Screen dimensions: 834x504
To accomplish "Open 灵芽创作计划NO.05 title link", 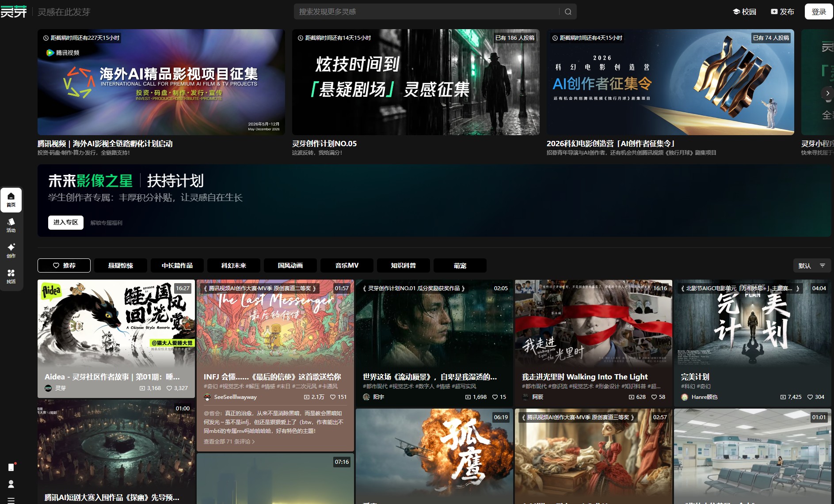I will pos(324,144).
